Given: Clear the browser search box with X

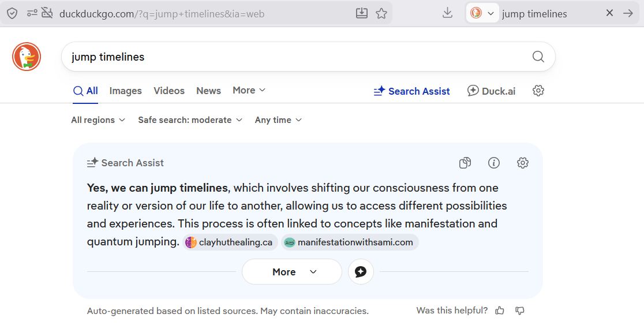Looking at the screenshot, I should tap(609, 13).
